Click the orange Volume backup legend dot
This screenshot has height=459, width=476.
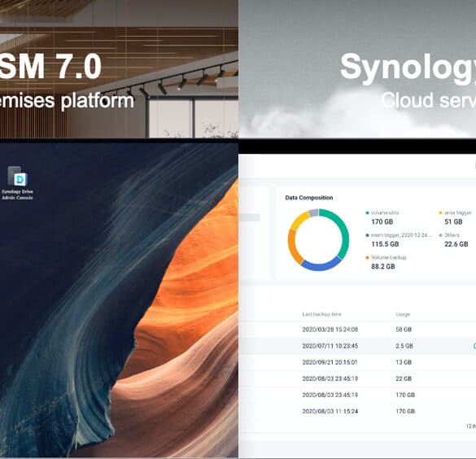tap(367, 258)
